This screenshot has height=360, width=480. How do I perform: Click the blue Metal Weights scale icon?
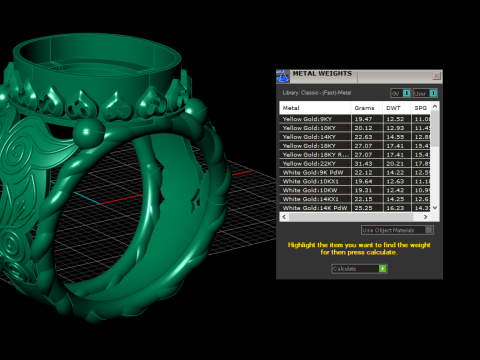(283, 76)
